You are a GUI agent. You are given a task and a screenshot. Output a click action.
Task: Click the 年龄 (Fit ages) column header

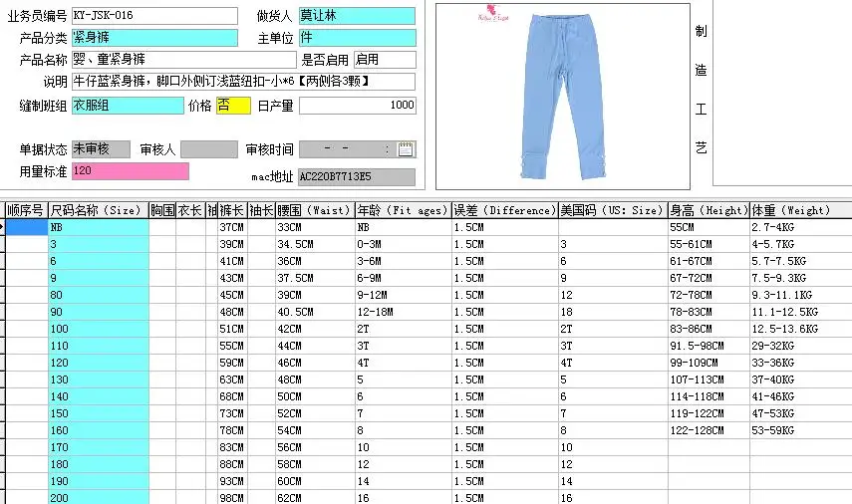coord(404,210)
